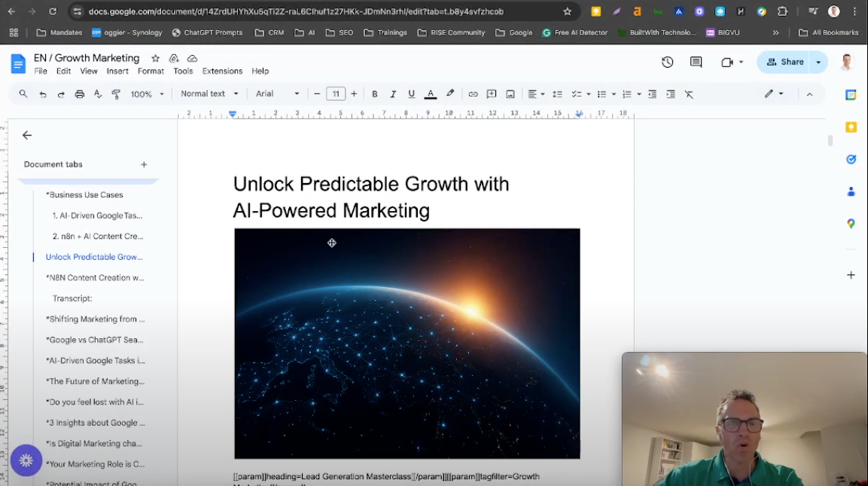This screenshot has height=486, width=868.
Task: Insert an image from the toolbar
Action: coord(510,94)
